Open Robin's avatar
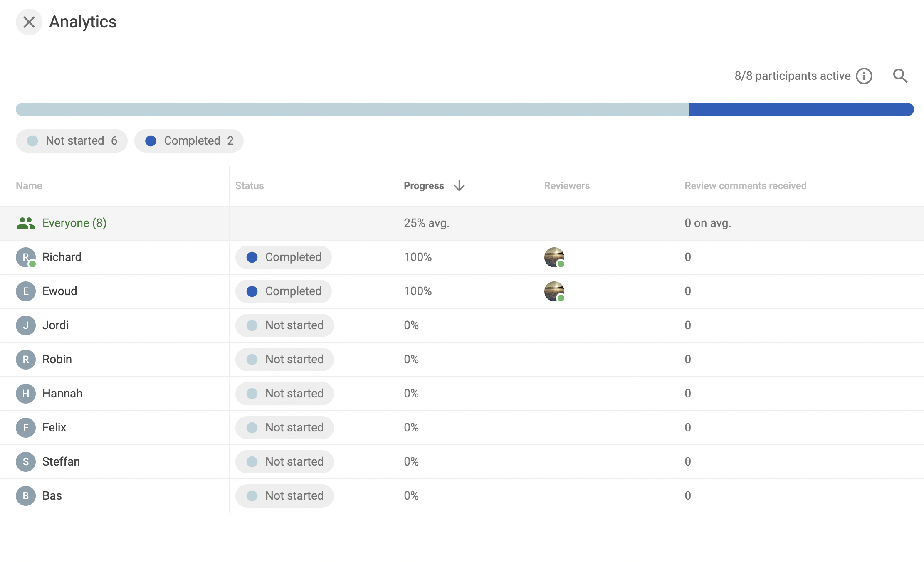Screen dimensions: 924x562 [26, 360]
